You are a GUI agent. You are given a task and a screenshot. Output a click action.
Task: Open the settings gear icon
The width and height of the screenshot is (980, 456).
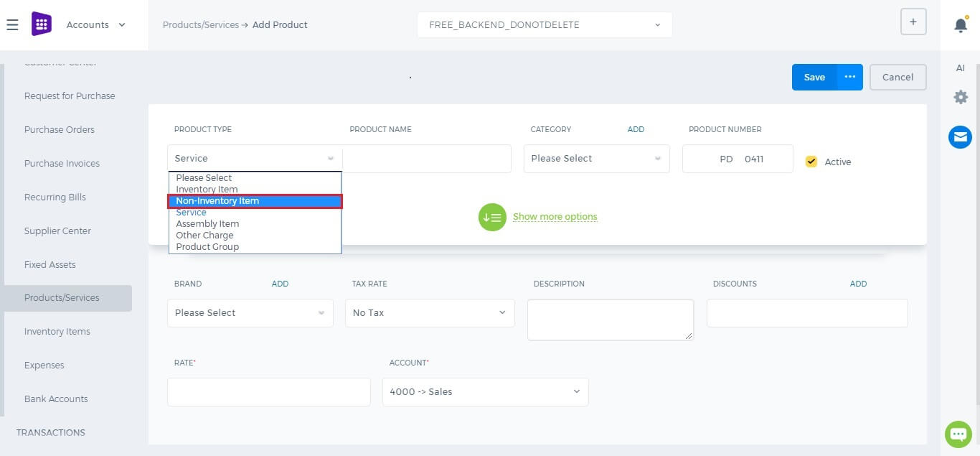point(961,97)
